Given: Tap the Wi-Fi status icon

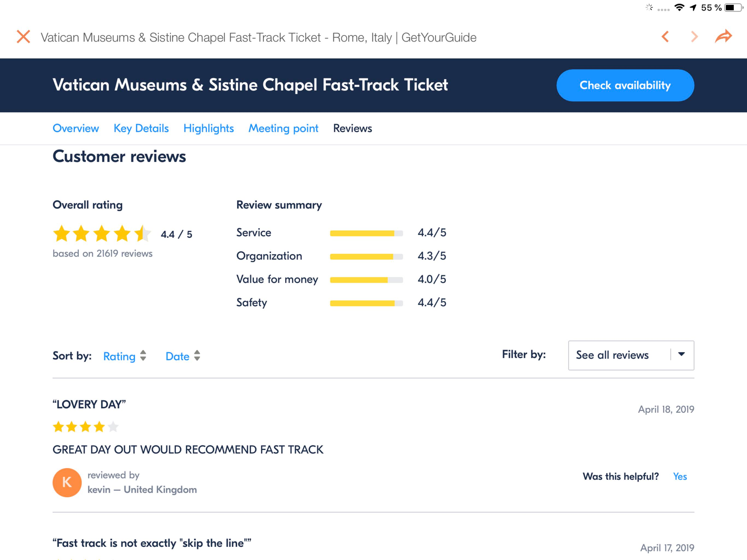Looking at the screenshot, I should pyautogui.click(x=679, y=7).
